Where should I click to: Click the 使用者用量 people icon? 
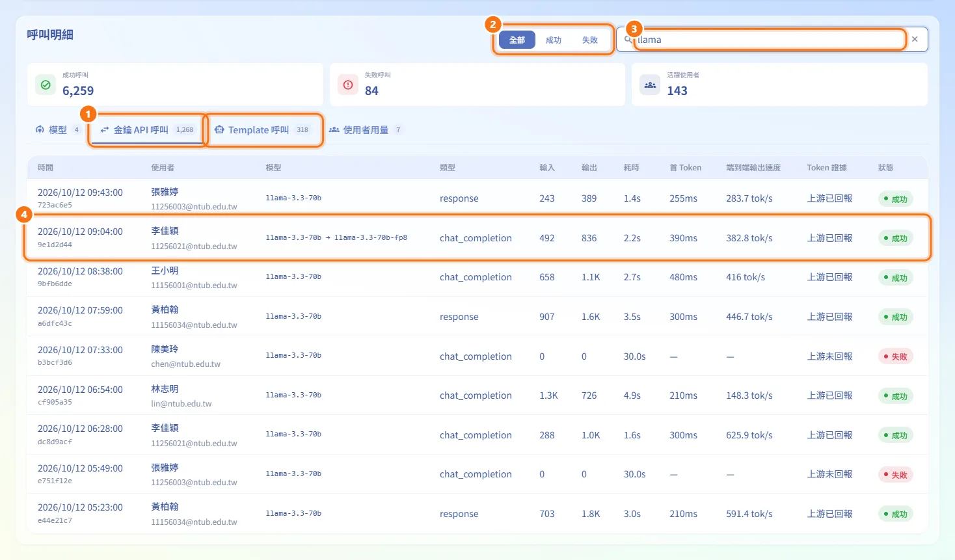[x=334, y=129]
